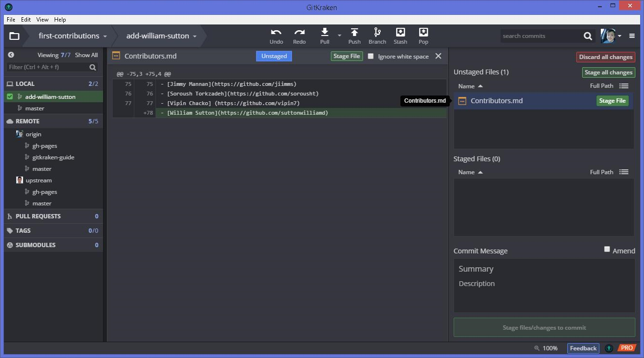The width and height of the screenshot is (644, 358).
Task: Open the Feedback button
Action: pyautogui.click(x=583, y=348)
